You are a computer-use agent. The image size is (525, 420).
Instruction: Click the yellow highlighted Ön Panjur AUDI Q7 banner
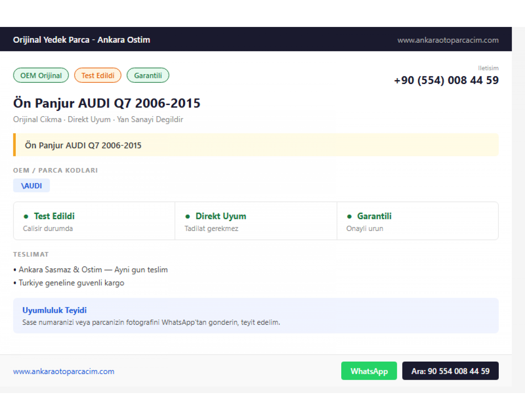pos(256,145)
